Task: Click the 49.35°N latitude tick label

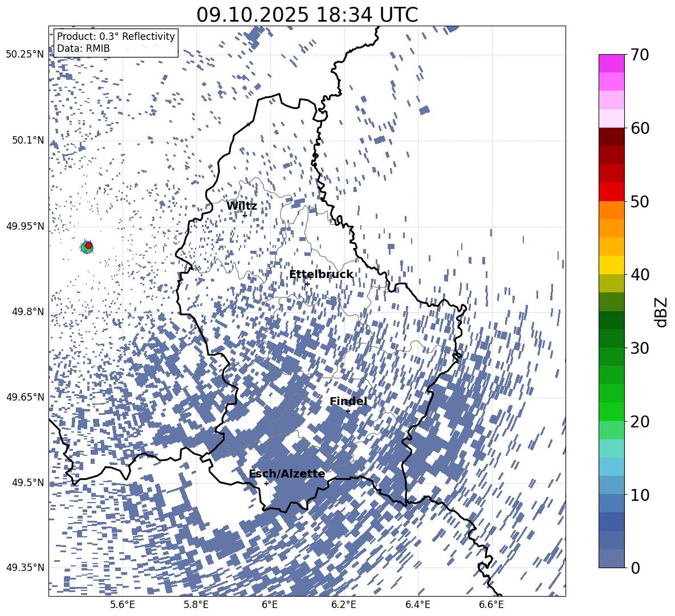Action: coord(25,568)
